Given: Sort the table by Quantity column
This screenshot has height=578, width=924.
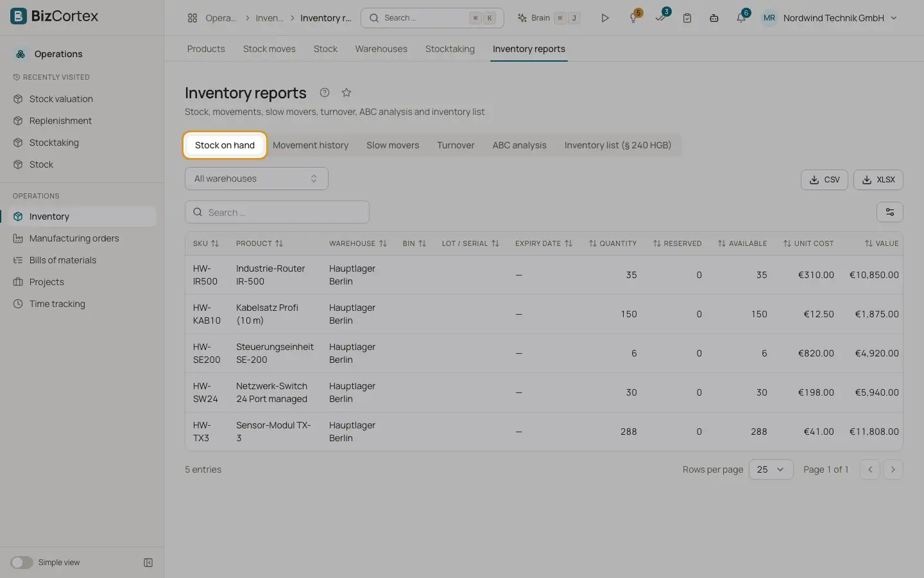Looking at the screenshot, I should tap(613, 243).
